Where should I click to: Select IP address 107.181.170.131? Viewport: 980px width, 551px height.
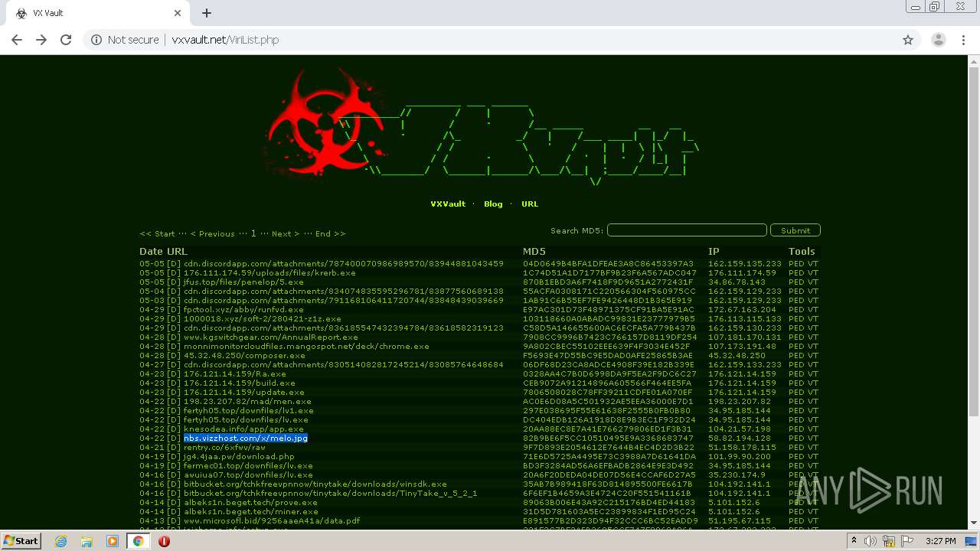[x=745, y=337]
